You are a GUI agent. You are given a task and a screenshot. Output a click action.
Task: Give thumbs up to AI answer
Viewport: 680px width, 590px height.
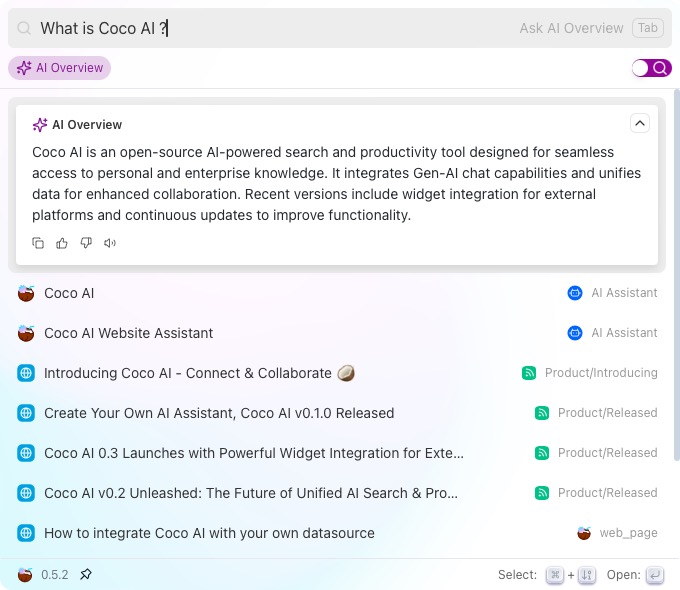tap(62, 243)
